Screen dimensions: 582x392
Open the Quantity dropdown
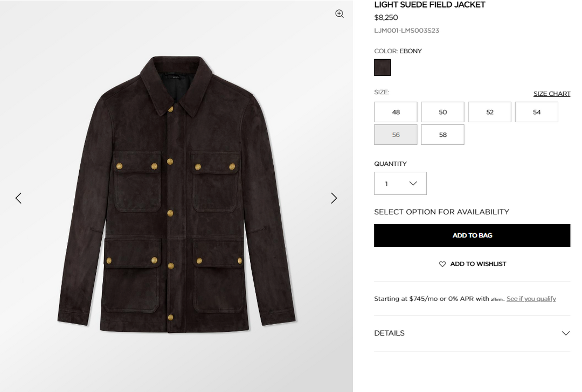(400, 184)
